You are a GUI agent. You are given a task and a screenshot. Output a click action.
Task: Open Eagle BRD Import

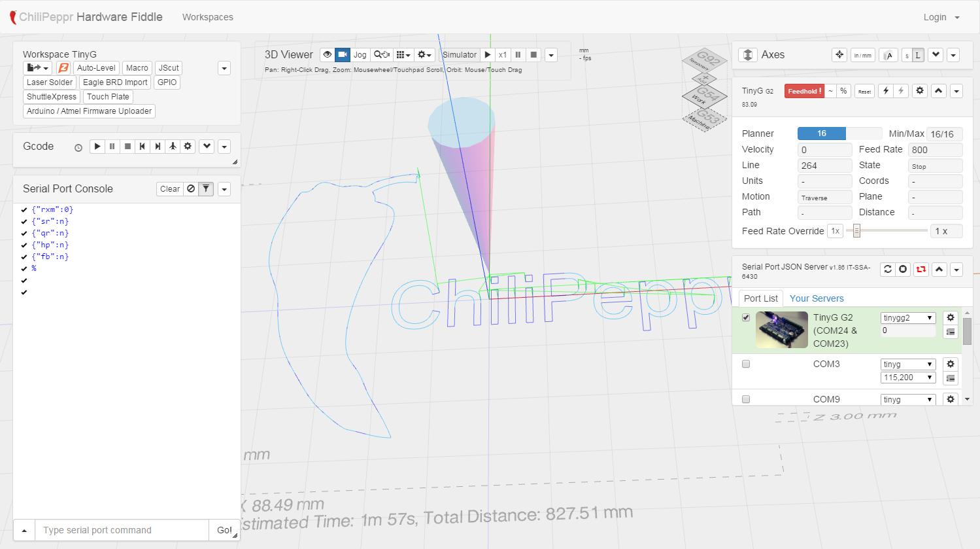(x=115, y=82)
